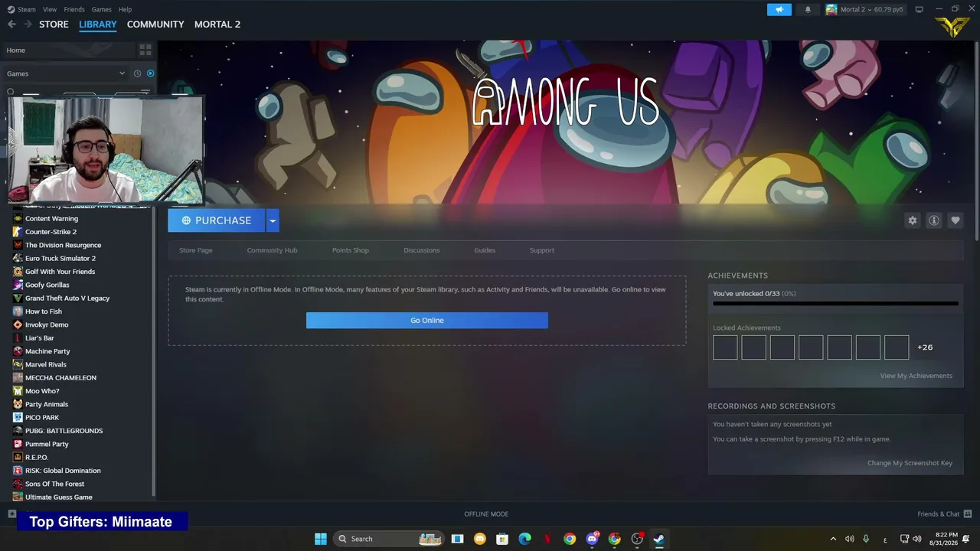This screenshot has height=551, width=980.
Task: Click the R.E.P.O. game icon
Action: tap(18, 458)
